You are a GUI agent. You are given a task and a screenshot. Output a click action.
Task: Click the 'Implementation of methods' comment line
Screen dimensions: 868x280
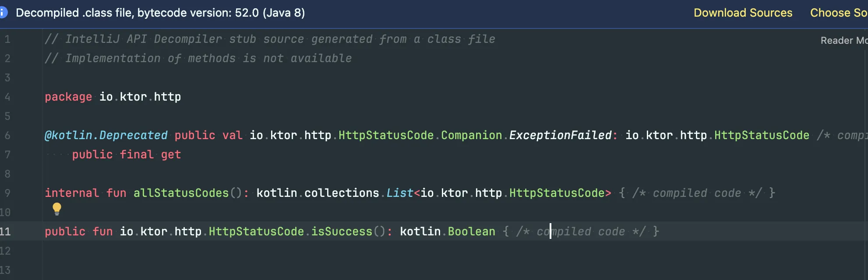pyautogui.click(x=198, y=58)
